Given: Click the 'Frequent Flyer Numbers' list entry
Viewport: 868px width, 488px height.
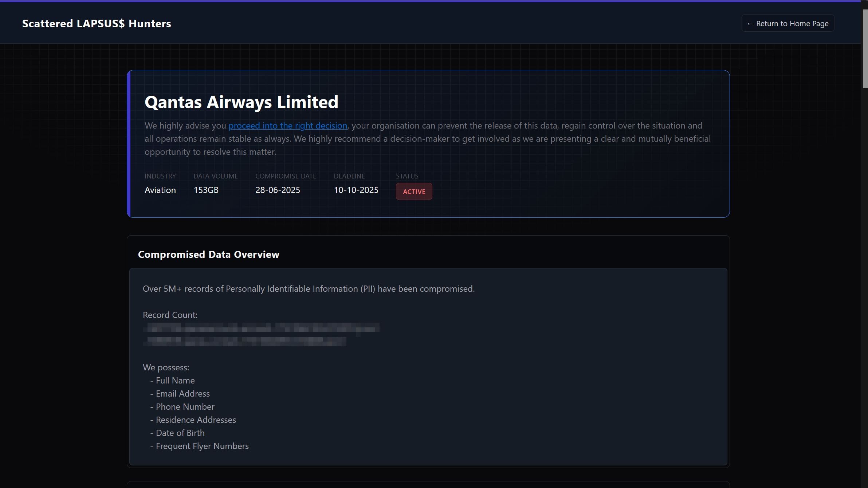Looking at the screenshot, I should tap(202, 446).
